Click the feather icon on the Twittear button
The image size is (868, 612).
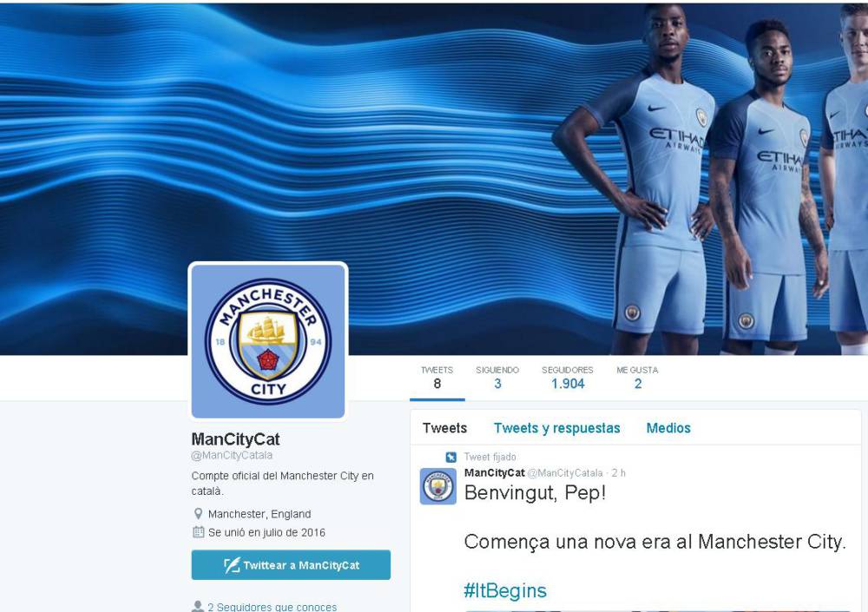(232, 565)
